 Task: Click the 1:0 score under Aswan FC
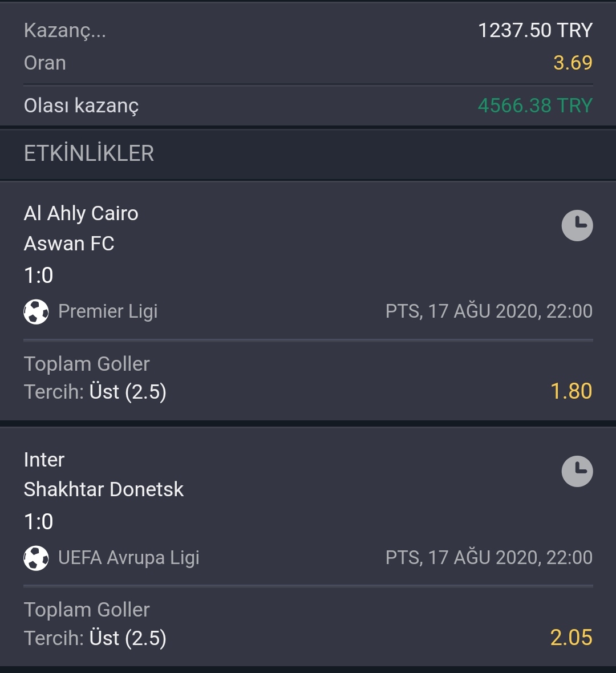(x=38, y=275)
